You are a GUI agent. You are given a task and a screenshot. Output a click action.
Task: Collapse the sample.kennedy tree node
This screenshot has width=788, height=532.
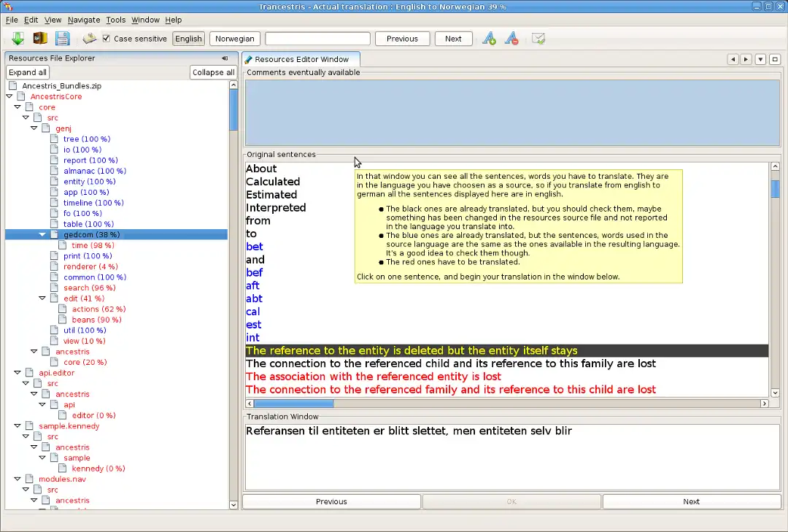(x=18, y=426)
